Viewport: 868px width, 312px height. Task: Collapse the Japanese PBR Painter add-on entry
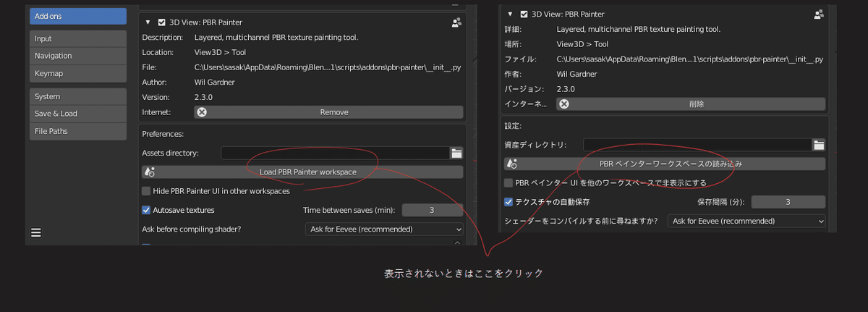point(510,14)
